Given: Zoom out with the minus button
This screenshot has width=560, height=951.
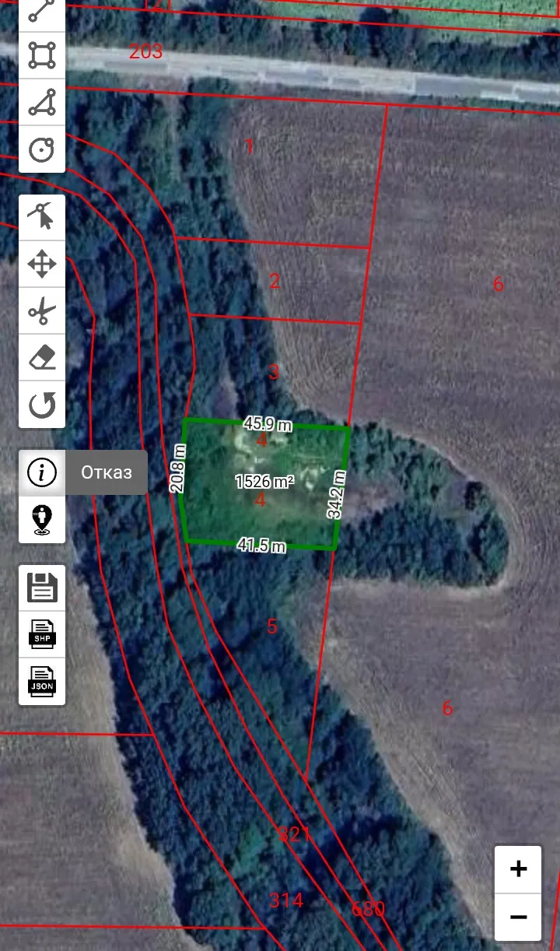Looking at the screenshot, I should (518, 916).
